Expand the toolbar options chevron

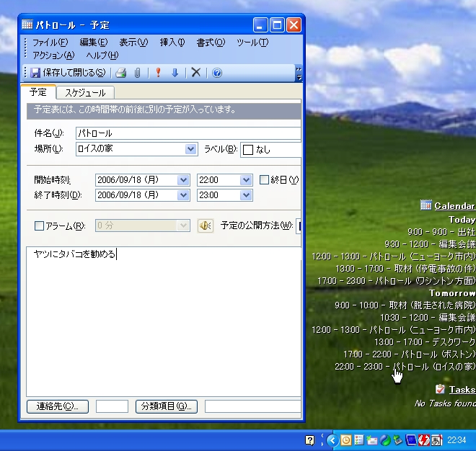[299, 73]
